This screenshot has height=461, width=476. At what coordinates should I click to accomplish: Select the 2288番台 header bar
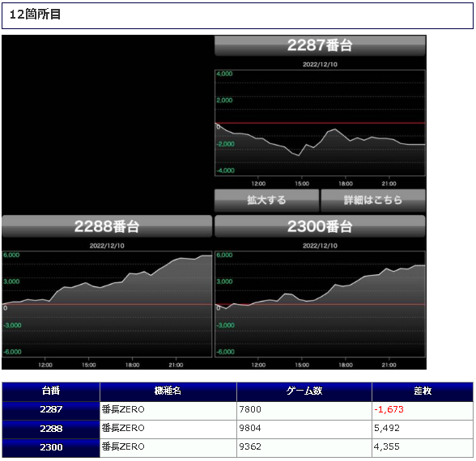tap(107, 226)
